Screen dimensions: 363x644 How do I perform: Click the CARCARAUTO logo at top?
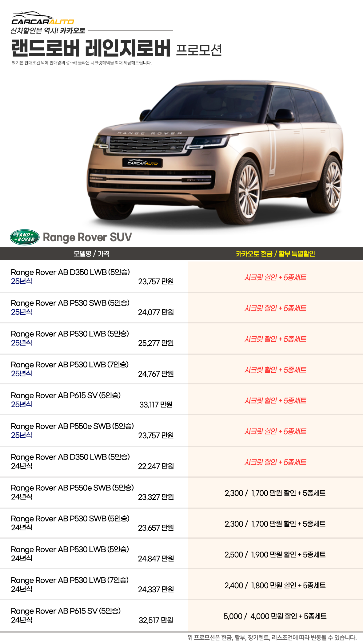[x=43, y=18]
